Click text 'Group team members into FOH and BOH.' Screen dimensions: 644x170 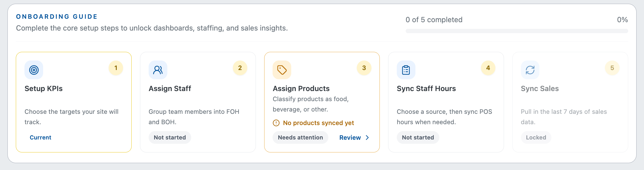(194, 117)
